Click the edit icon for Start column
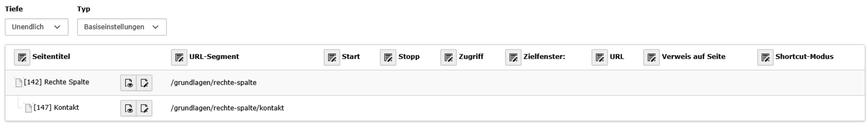Image resolution: width=868 pixels, height=132 pixels. tap(332, 57)
